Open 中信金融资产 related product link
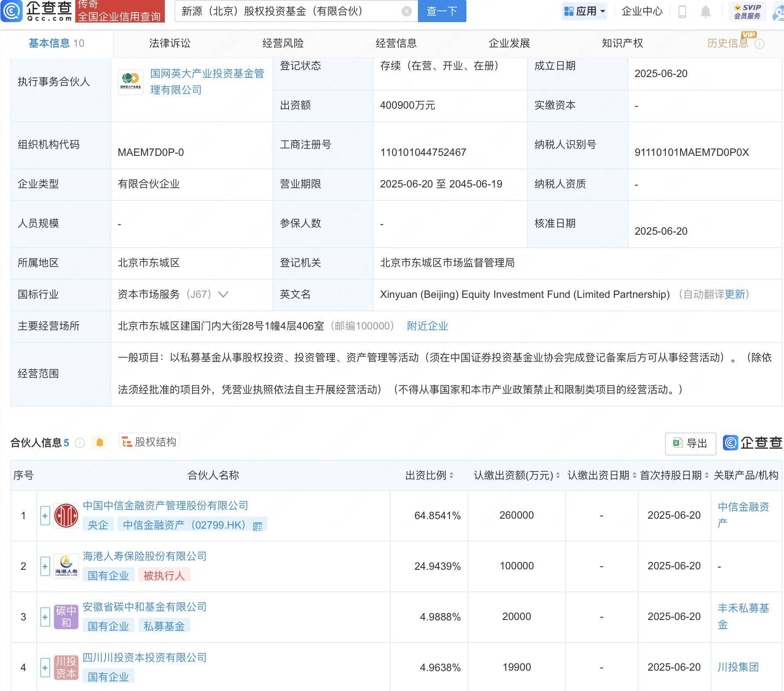This screenshot has height=691, width=784. (743, 515)
